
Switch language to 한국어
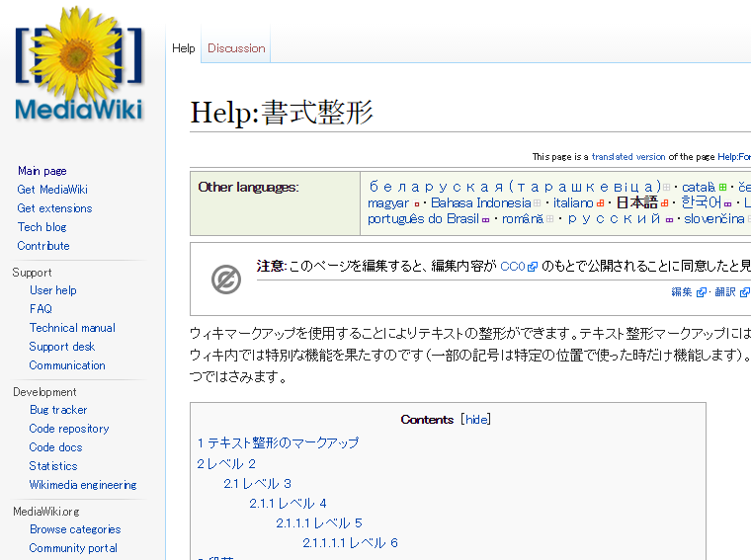point(700,202)
